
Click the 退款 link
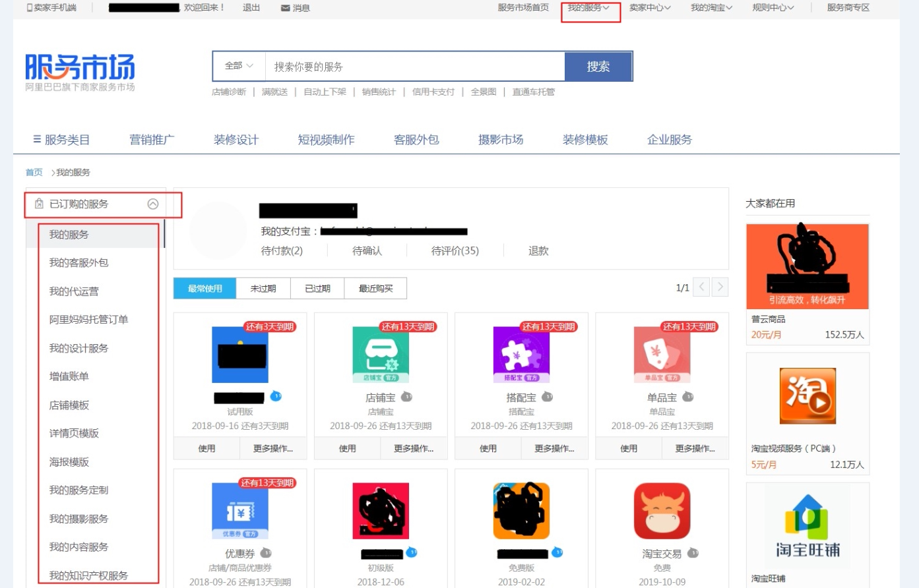tap(538, 250)
